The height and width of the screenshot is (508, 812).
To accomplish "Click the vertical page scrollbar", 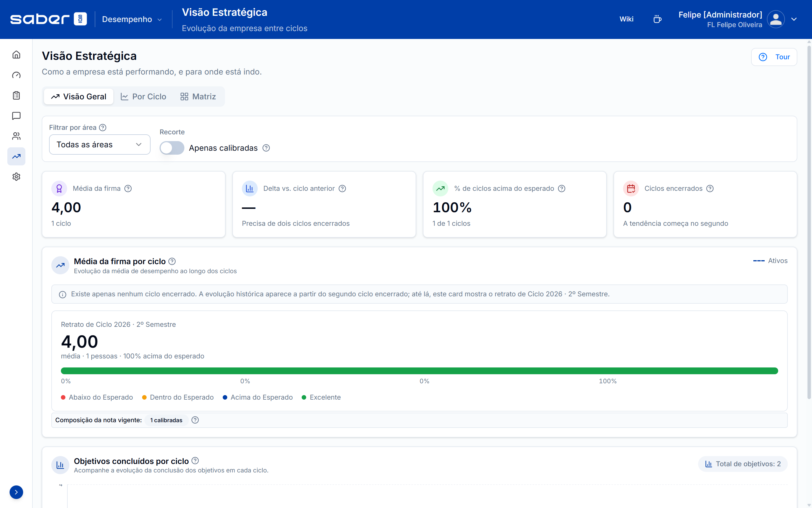I will click(x=809, y=222).
